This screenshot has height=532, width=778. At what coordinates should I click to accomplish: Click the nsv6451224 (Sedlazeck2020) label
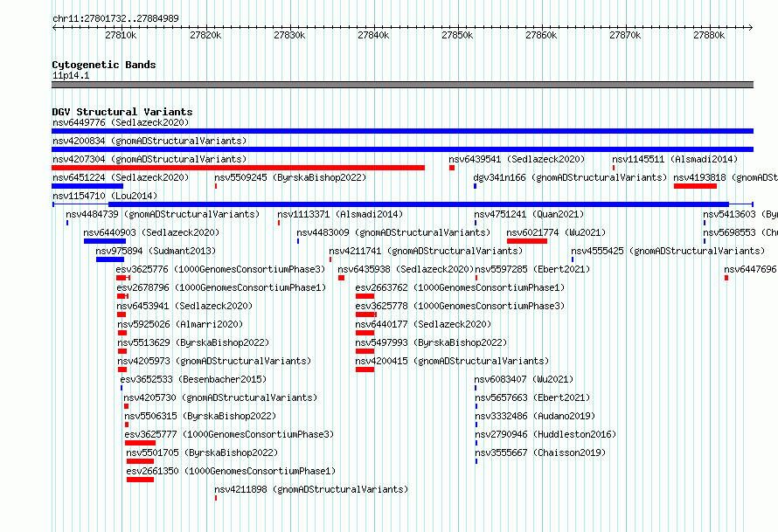[x=121, y=177]
